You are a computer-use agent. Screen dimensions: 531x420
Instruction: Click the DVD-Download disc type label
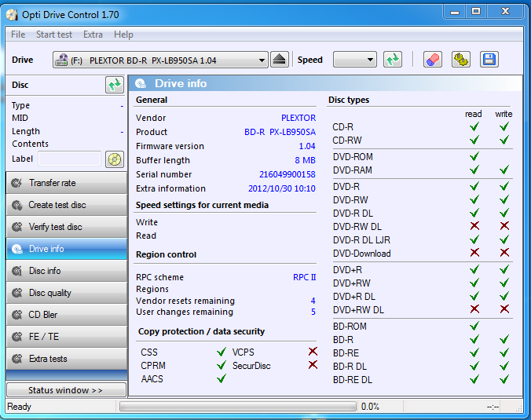[x=361, y=254]
